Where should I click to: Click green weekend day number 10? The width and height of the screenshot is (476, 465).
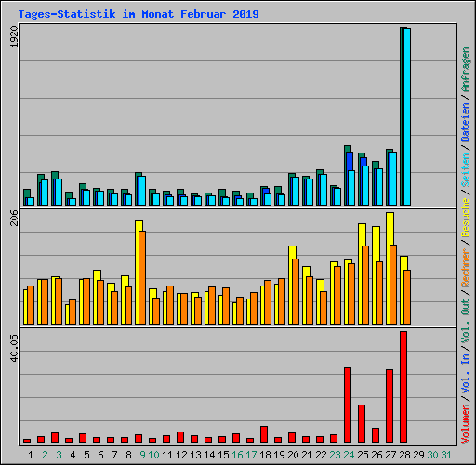(x=153, y=455)
